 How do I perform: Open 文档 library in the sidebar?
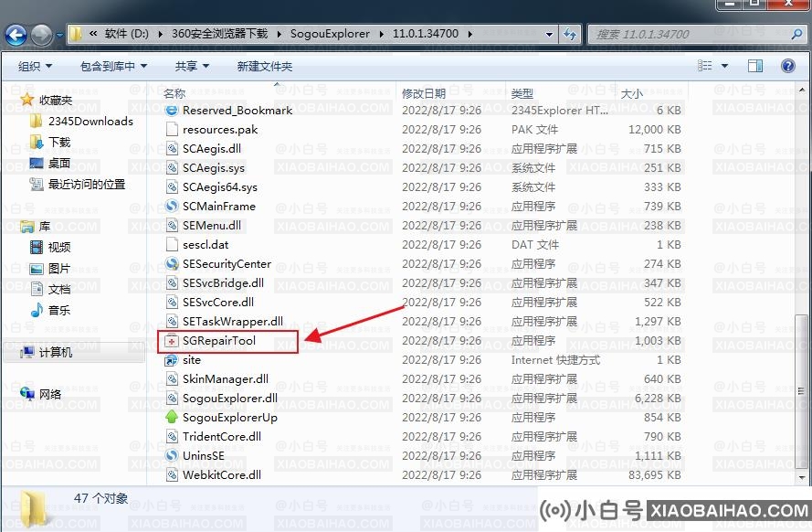coord(59,290)
